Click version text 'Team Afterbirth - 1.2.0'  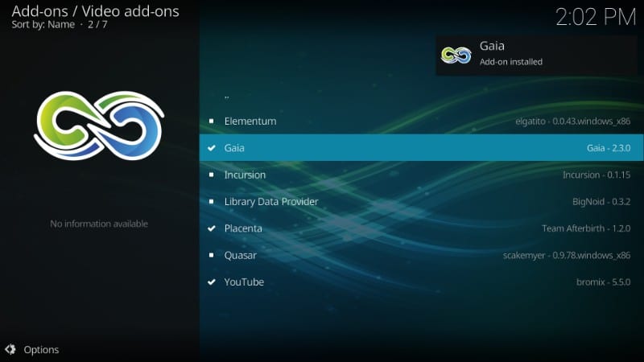586,228
